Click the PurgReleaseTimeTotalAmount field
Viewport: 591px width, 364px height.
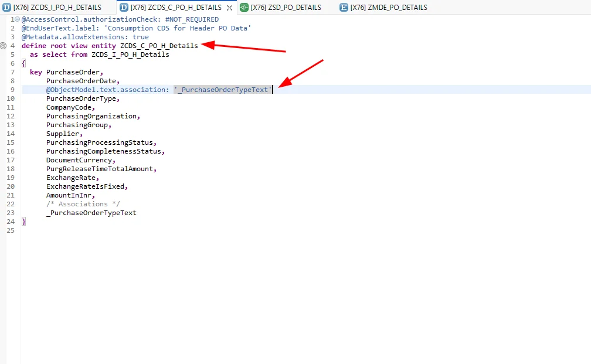click(x=100, y=169)
